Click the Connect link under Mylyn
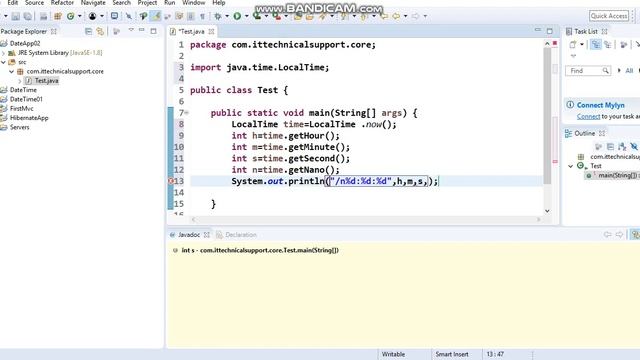This screenshot has width=640, height=360. (588, 117)
